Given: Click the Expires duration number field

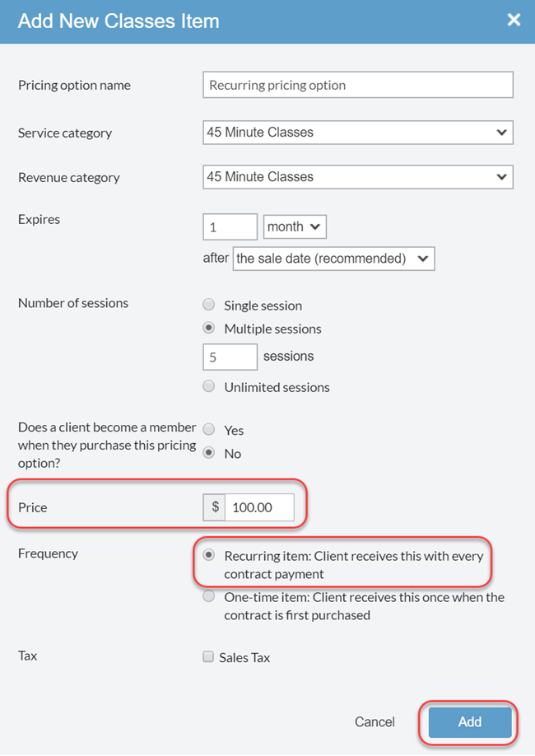Looking at the screenshot, I should (229, 226).
